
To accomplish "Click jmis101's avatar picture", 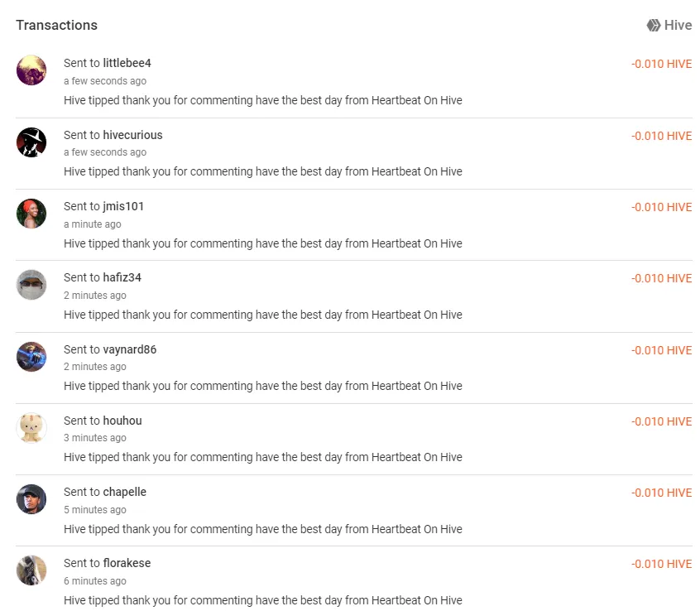I will coord(31,214).
